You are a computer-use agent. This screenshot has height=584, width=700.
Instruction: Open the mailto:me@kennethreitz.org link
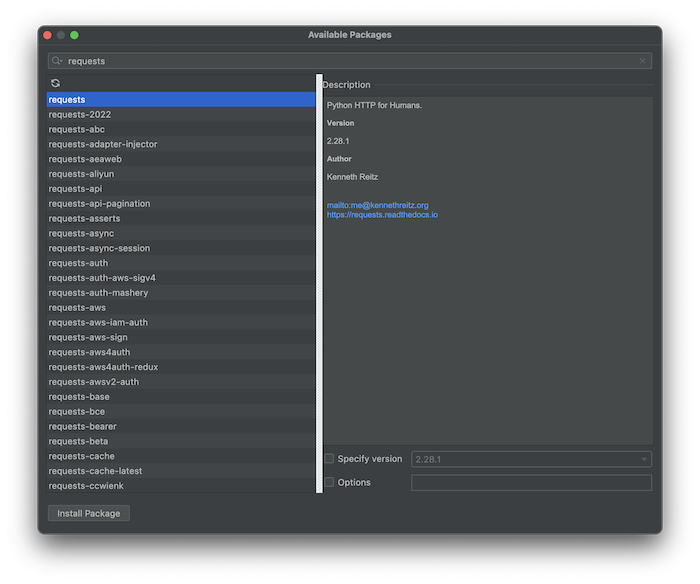click(x=378, y=205)
